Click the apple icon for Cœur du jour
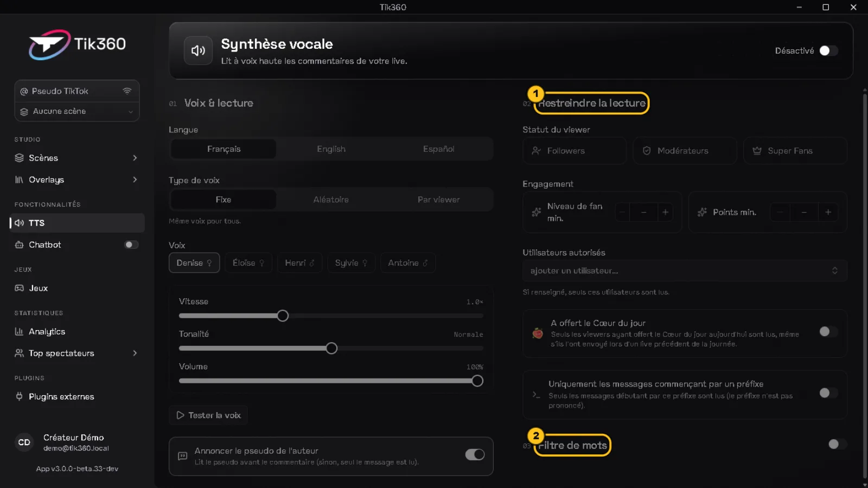868x488 pixels. coord(538,333)
